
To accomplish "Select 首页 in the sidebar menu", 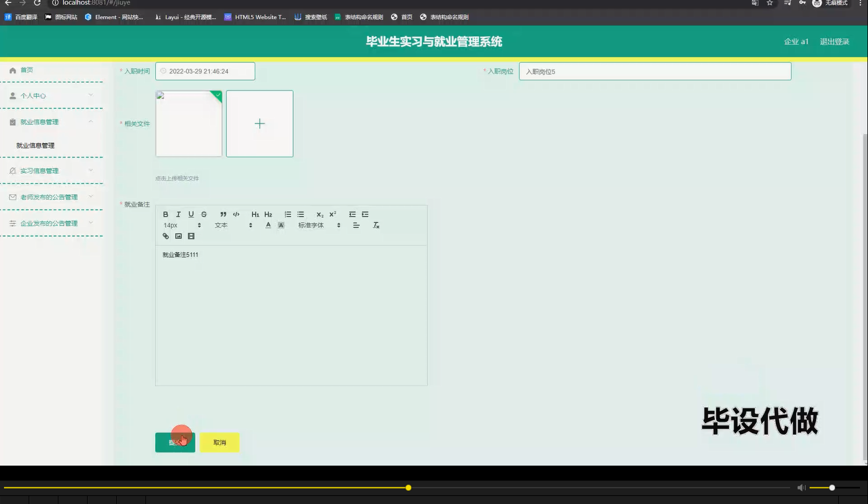I will (x=26, y=70).
